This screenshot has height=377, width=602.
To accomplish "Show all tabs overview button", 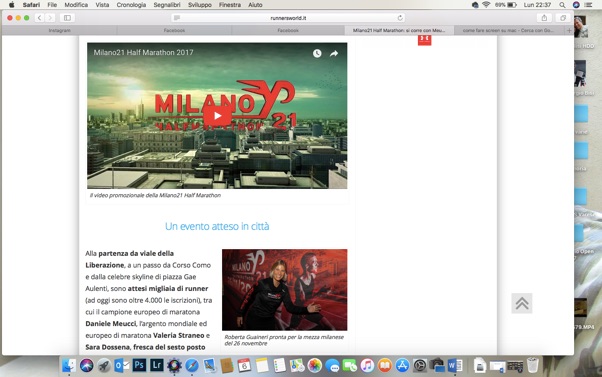I will point(563,18).
